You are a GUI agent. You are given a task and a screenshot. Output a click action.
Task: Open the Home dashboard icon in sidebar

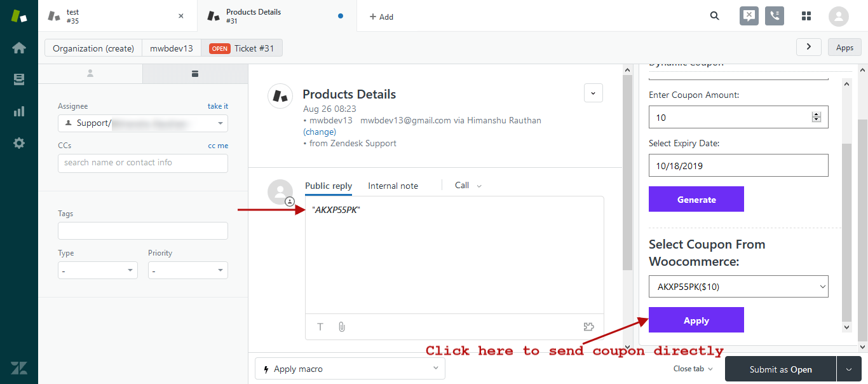19,48
